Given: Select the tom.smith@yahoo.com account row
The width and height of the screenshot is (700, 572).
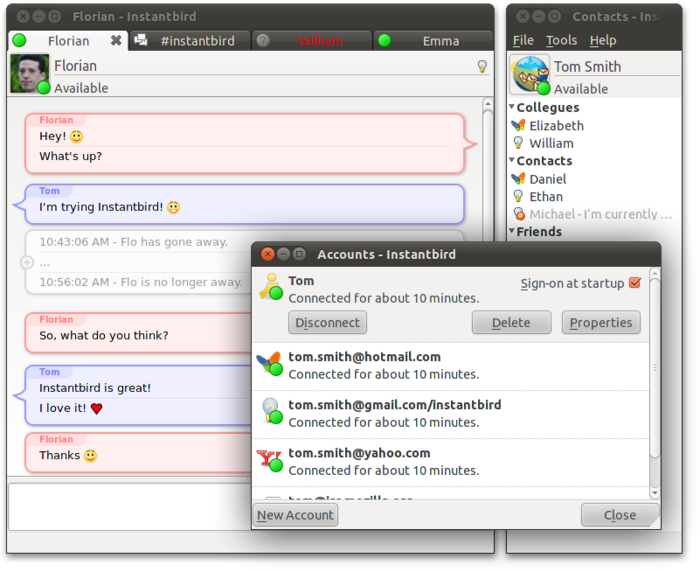Looking at the screenshot, I should coord(451,463).
